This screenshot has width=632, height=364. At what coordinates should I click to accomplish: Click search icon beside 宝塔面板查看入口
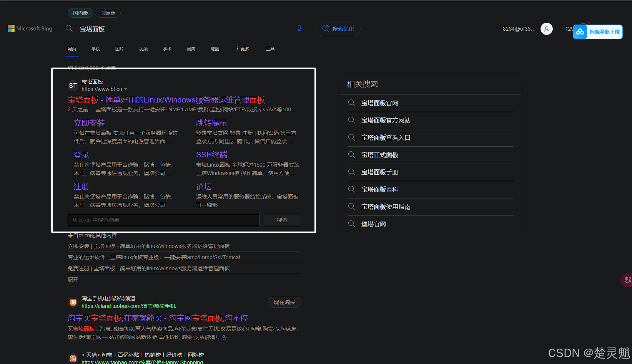coord(351,137)
